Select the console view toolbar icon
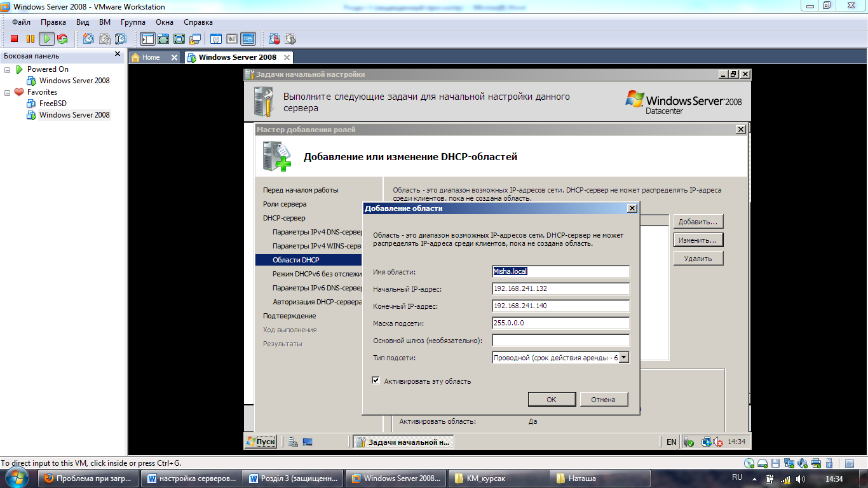The image size is (868, 488). click(x=248, y=39)
